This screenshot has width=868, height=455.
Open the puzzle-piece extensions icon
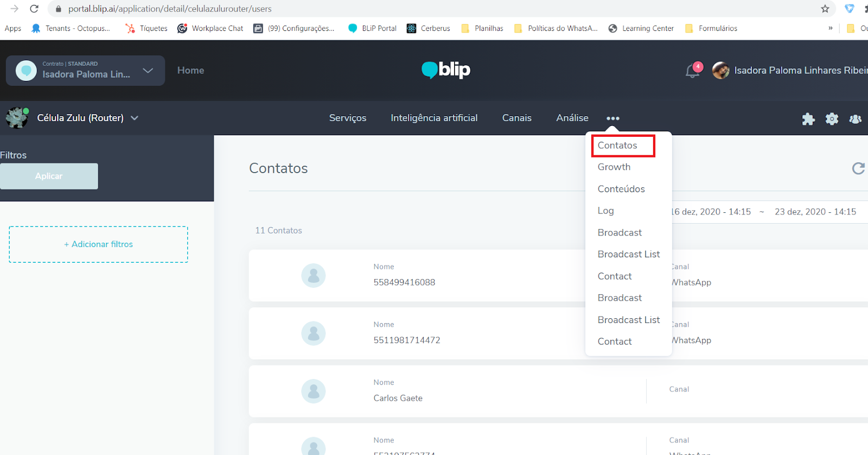808,119
